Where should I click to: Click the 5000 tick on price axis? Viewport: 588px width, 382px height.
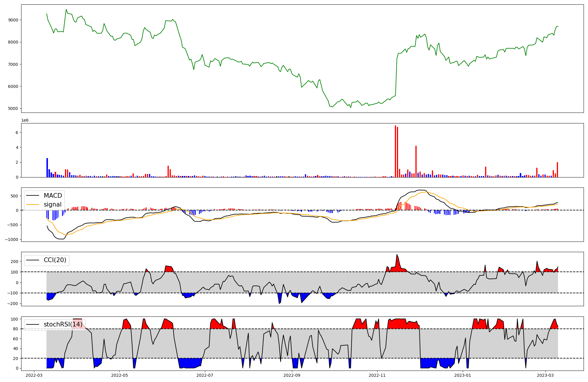(x=13, y=108)
